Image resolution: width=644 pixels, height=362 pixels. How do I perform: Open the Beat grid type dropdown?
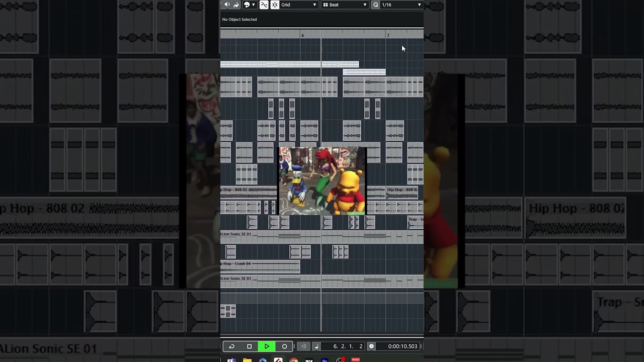point(345,5)
